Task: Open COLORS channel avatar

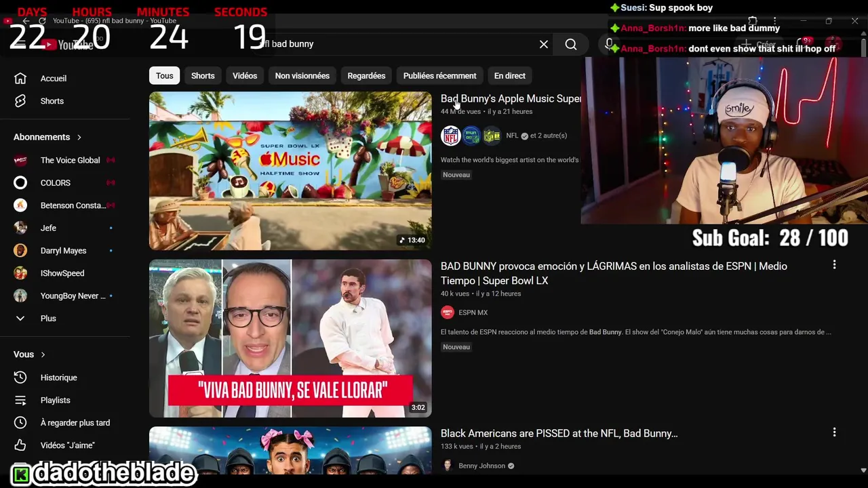Action: (20, 183)
